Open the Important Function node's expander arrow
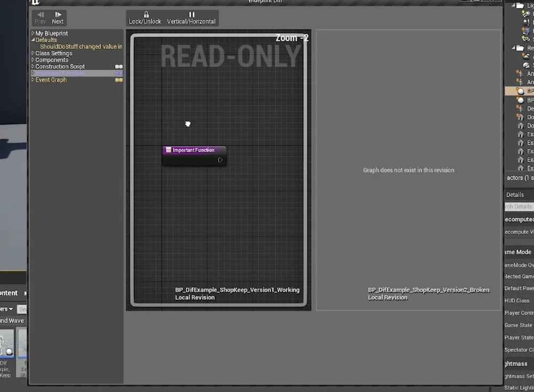 [x=221, y=160]
